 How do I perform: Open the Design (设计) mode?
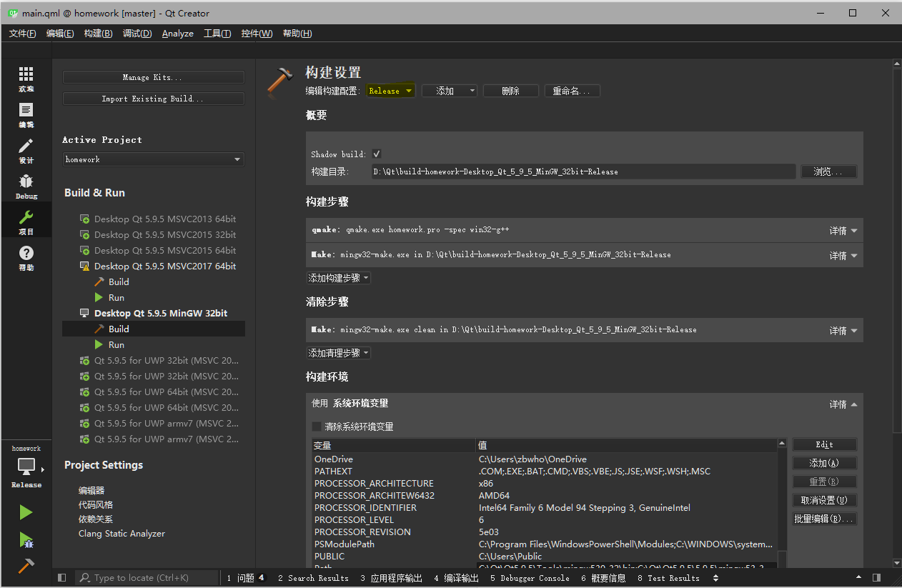[x=26, y=150]
